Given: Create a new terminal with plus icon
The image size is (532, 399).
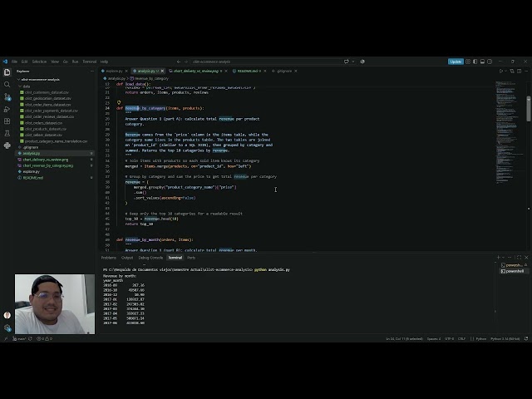Looking at the screenshot, I should coord(498,258).
